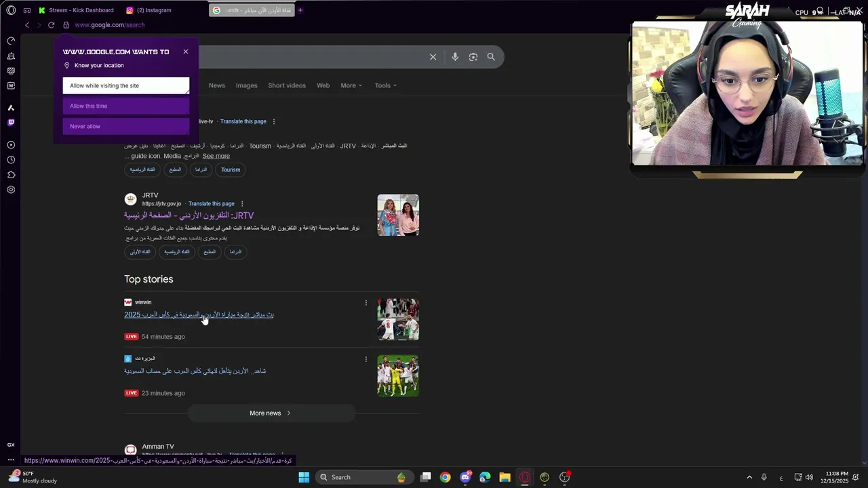Open the weather widget on taskbar
The height and width of the screenshot is (488, 868).
[x=33, y=477]
